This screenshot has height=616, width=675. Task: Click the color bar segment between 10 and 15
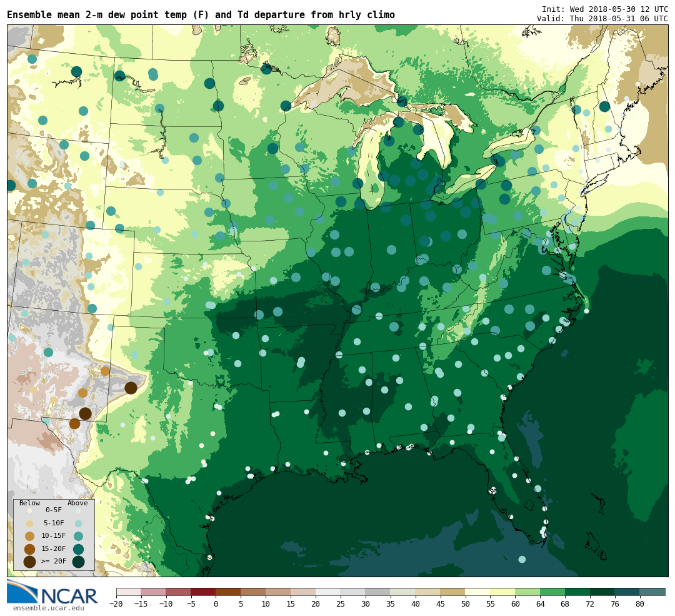279,592
